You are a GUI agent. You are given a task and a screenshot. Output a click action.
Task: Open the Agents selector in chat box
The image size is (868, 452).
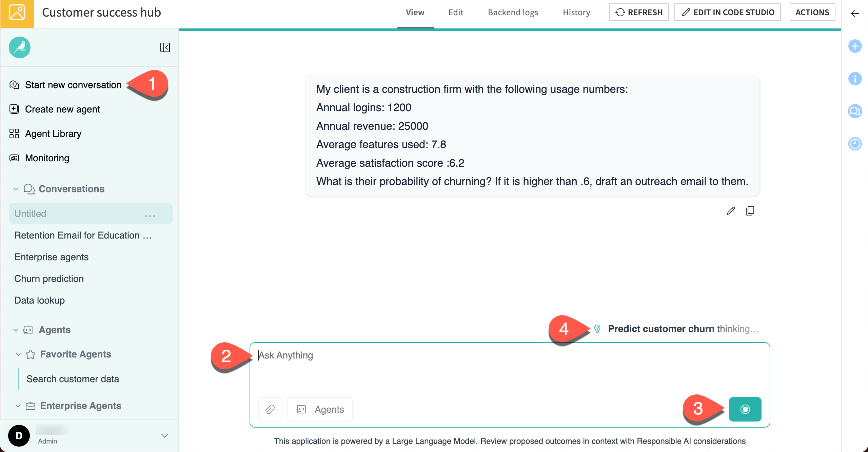(x=320, y=409)
